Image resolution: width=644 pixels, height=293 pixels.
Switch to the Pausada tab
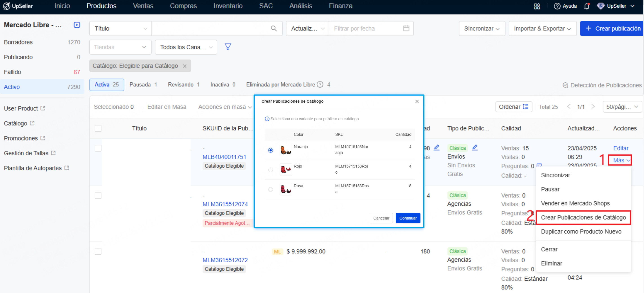(x=143, y=85)
